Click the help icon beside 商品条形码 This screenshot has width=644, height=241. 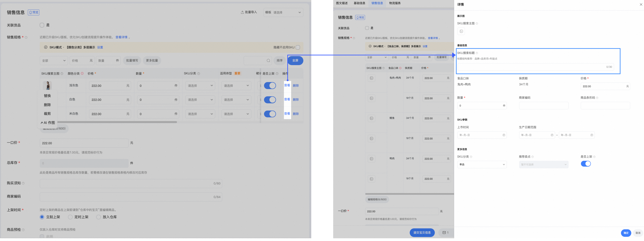pyautogui.click(x=597, y=98)
